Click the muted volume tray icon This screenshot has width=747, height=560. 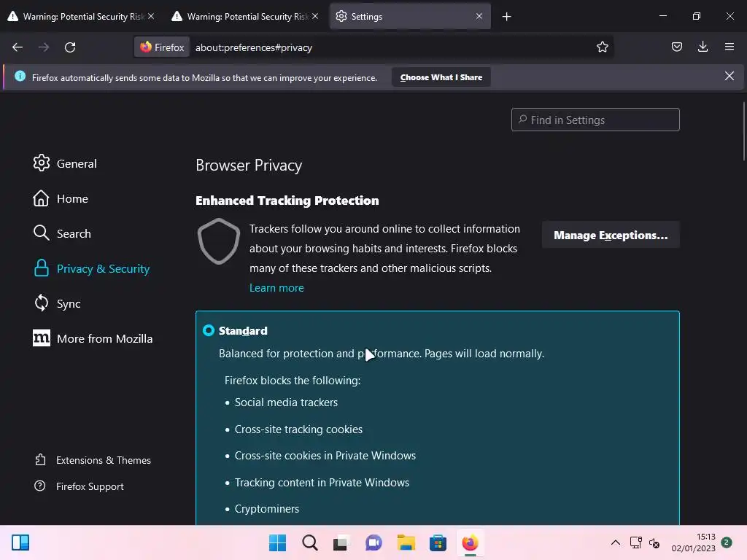pyautogui.click(x=654, y=542)
